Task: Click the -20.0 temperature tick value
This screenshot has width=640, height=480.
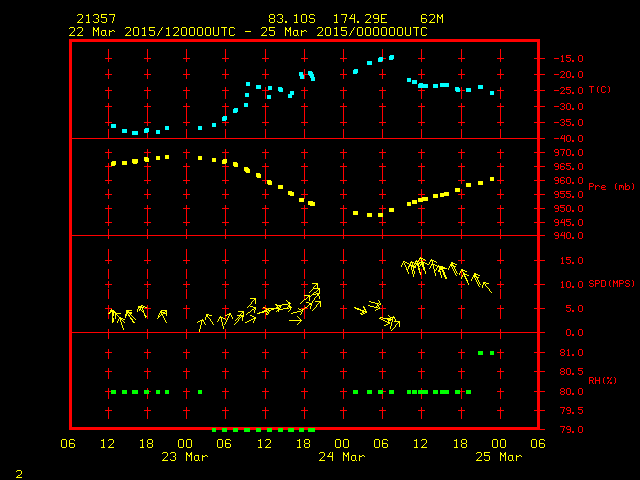Action: tap(569, 75)
